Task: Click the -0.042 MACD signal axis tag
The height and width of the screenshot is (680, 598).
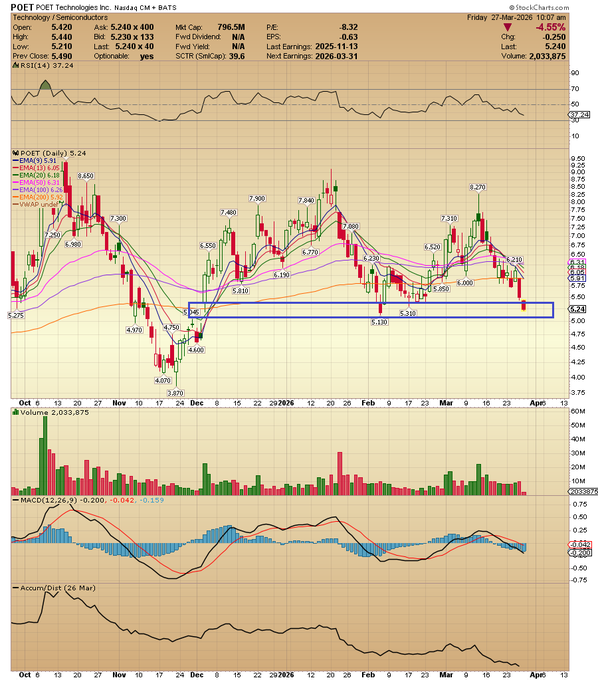Action: (580, 545)
